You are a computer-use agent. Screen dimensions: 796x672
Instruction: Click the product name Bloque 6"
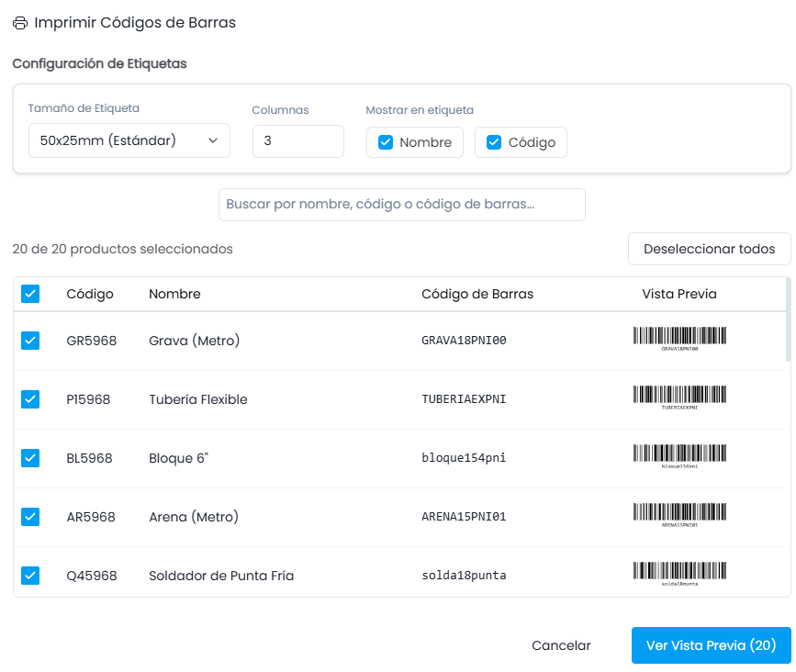179,458
